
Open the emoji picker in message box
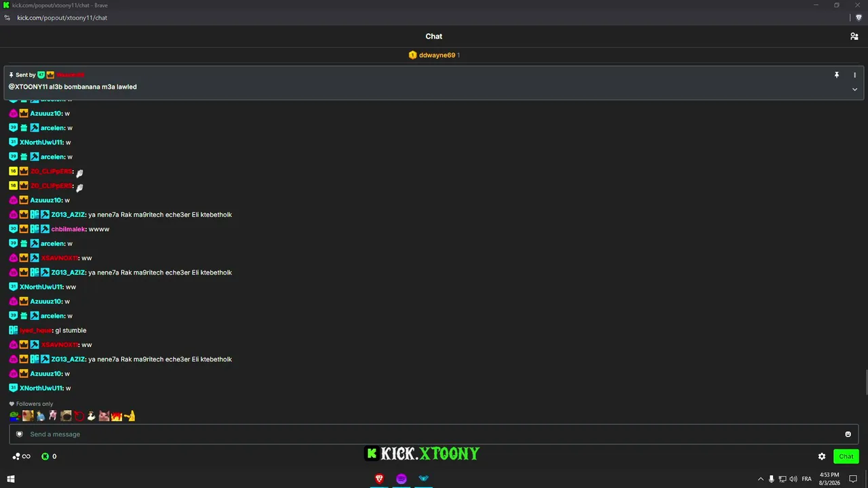[x=848, y=434]
